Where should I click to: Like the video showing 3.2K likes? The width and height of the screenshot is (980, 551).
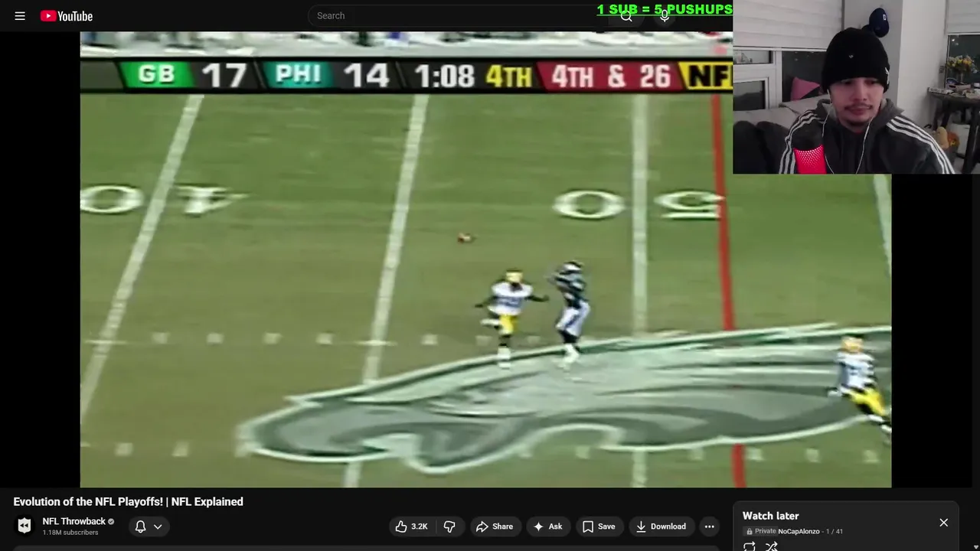coord(411,527)
